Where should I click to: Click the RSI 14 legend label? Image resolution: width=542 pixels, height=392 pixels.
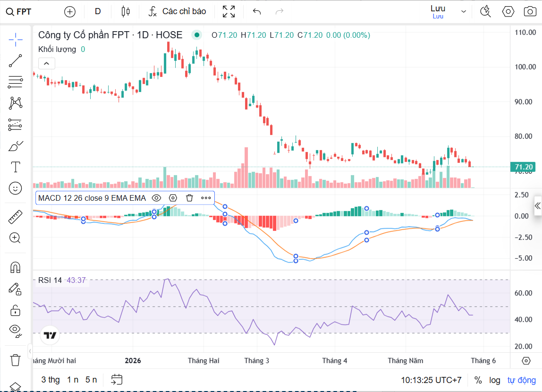[50, 281]
